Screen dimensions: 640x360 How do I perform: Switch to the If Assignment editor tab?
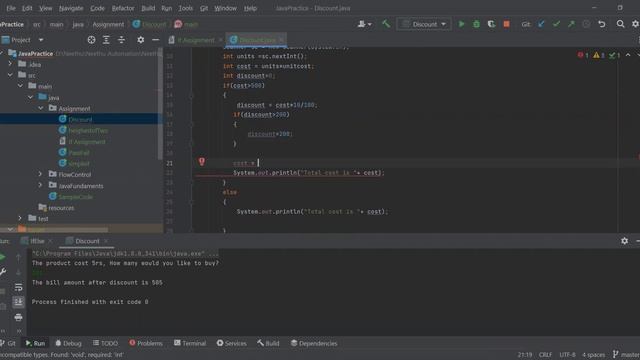196,40
